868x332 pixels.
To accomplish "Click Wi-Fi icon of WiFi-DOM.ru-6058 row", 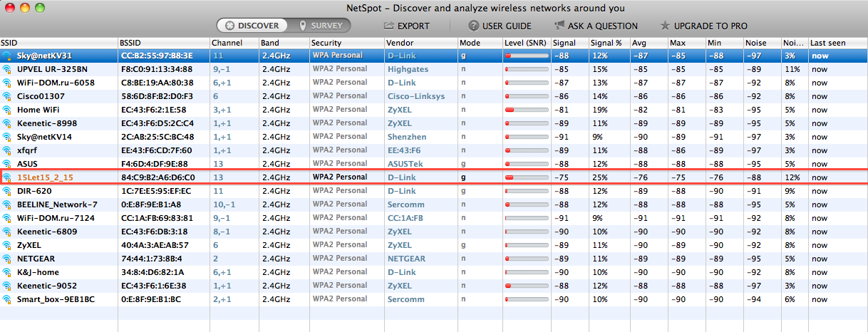I will click(x=7, y=83).
